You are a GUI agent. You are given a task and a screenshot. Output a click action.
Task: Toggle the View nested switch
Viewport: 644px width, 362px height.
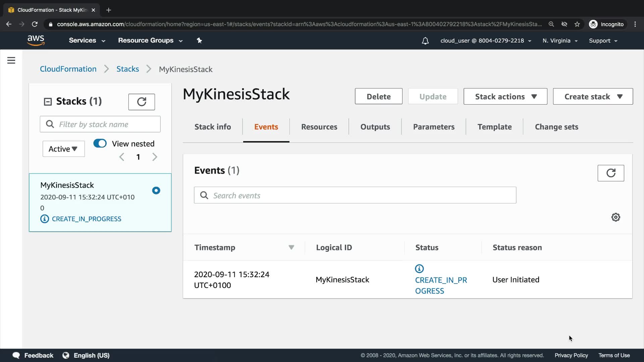(x=100, y=143)
